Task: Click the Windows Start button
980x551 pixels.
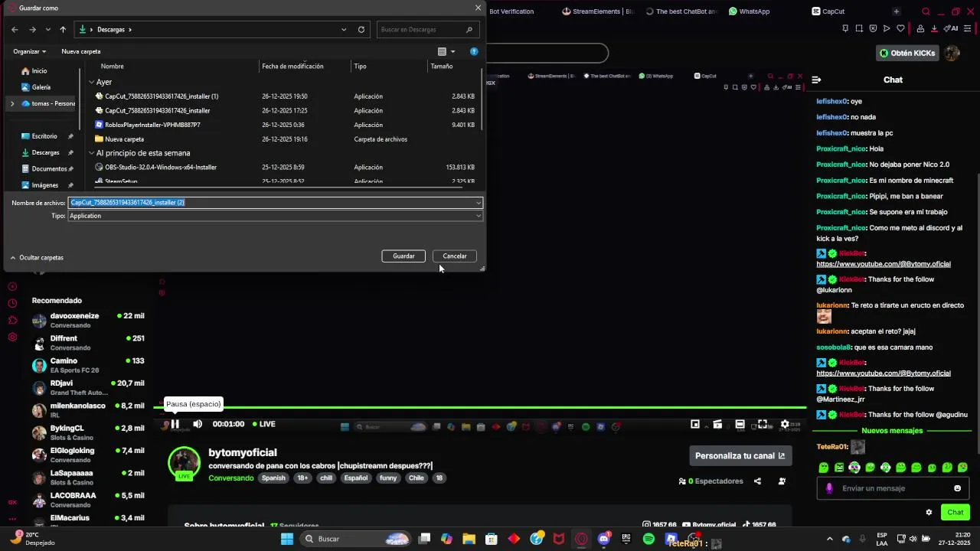Action: [287, 539]
